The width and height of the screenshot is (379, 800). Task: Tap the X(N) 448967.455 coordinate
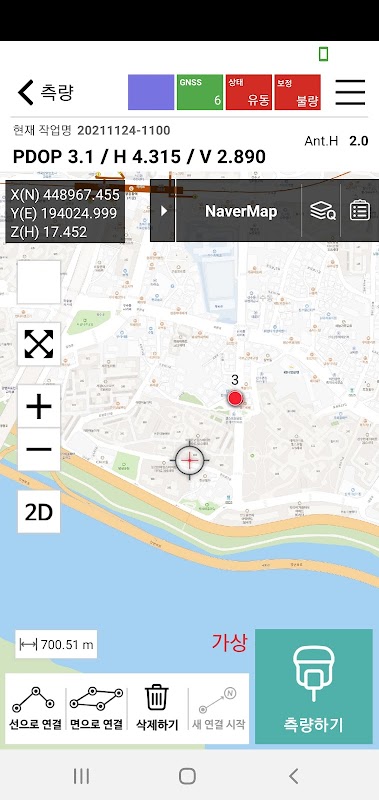[x=65, y=195]
